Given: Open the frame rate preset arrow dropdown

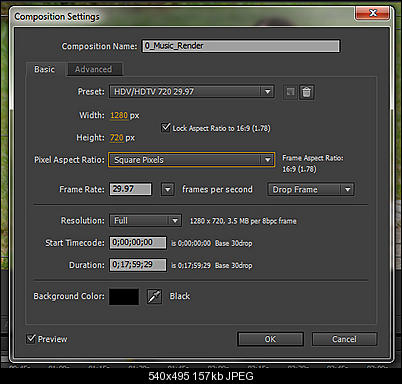Looking at the screenshot, I should pos(167,189).
